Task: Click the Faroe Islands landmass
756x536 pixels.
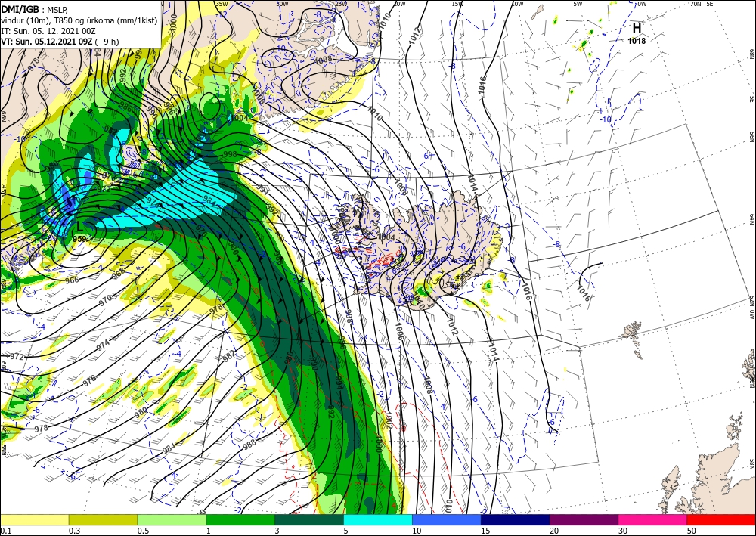Action: tap(633, 339)
